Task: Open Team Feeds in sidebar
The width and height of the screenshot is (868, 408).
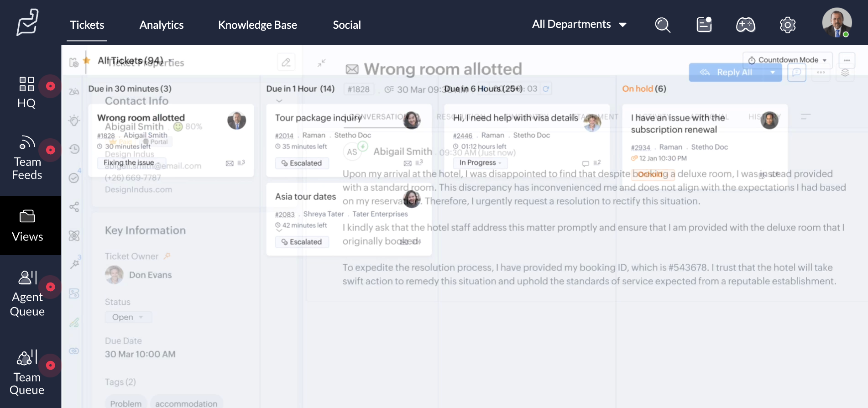Action: 27,158
